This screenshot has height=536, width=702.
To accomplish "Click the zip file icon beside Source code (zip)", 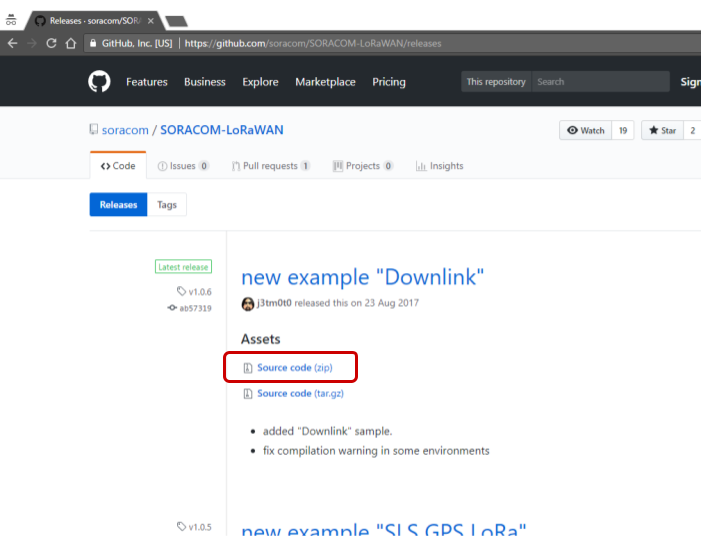I will point(248,368).
